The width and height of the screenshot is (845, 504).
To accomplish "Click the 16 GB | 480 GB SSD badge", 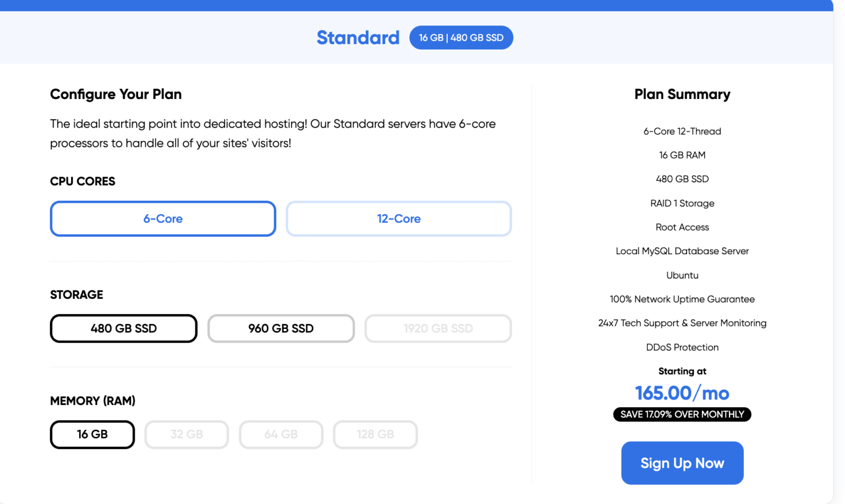I will [461, 37].
